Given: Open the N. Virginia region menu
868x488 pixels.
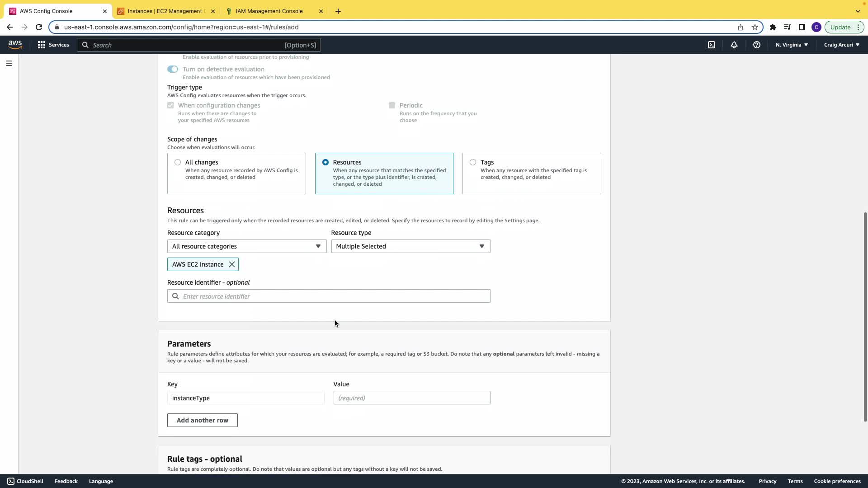Looking at the screenshot, I should (792, 45).
